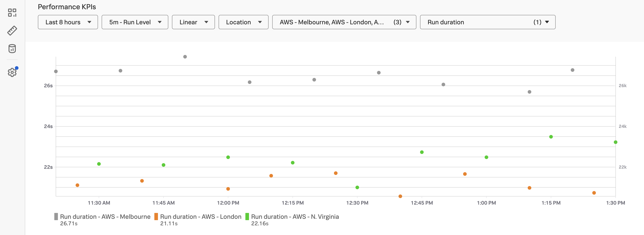Toggle the Run duration - AWS - Melbourne legend series
Viewport: 644px width, 235px height.
[105, 217]
